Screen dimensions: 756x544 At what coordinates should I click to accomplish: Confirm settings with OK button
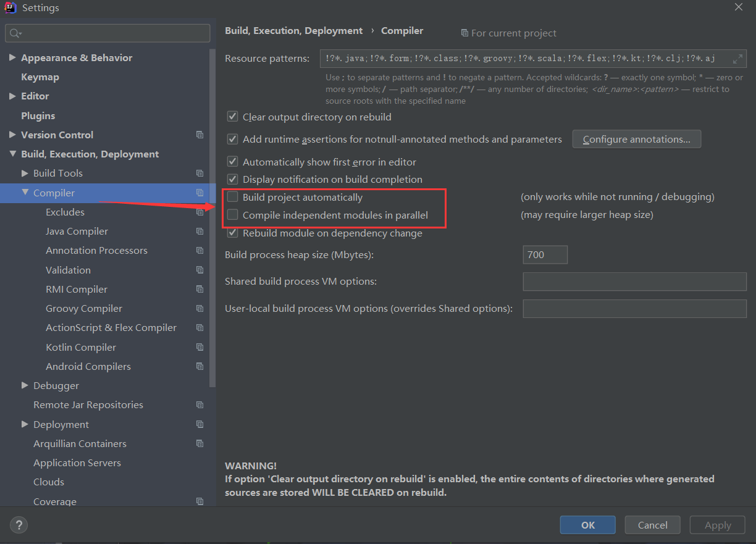pyautogui.click(x=588, y=525)
